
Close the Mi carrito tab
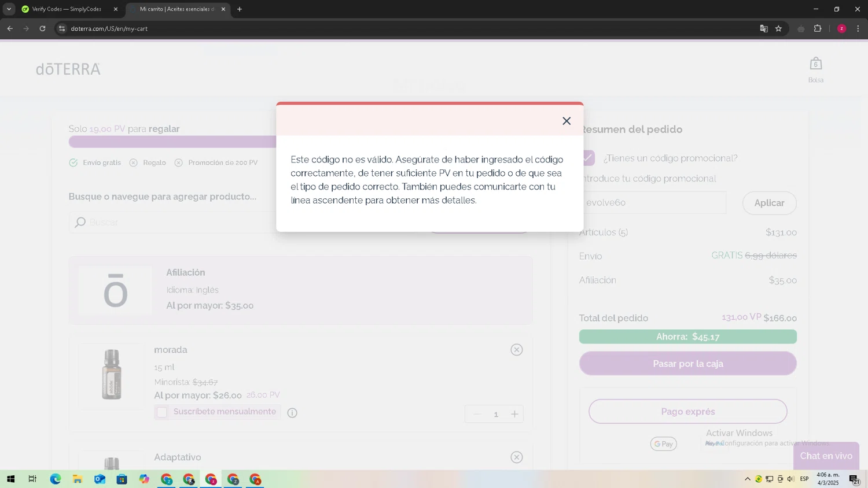coord(223,9)
